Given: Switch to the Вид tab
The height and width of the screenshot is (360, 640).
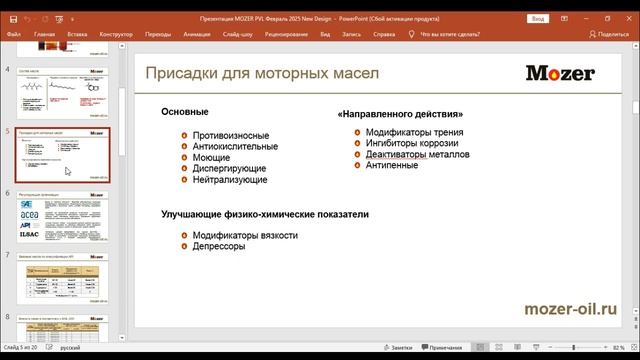Looking at the screenshot, I should pyautogui.click(x=325, y=34).
